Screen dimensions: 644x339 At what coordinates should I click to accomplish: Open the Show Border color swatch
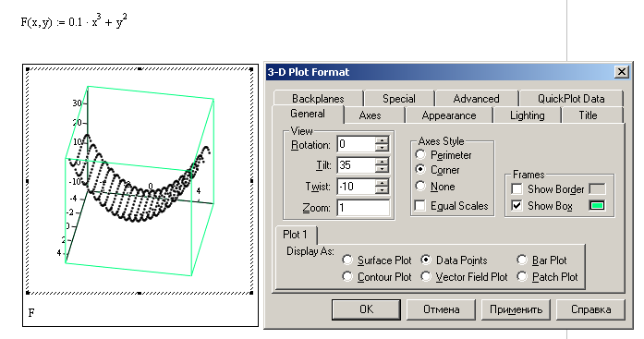(x=597, y=188)
